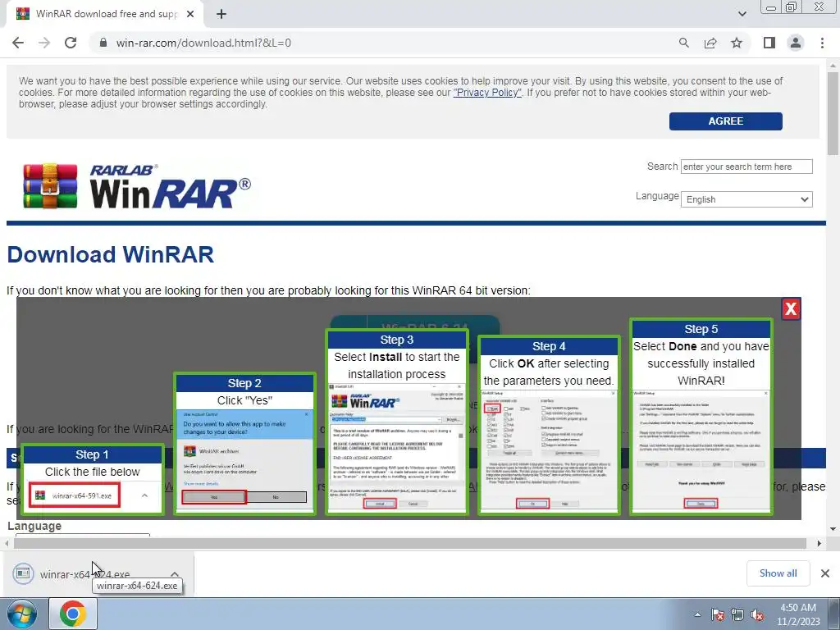Viewport: 840px width, 630px height.
Task: Click the WinRAR logo
Action: 137,186
